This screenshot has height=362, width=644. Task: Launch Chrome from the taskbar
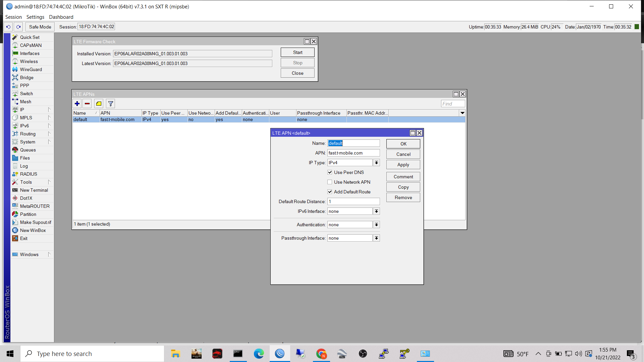(321, 354)
